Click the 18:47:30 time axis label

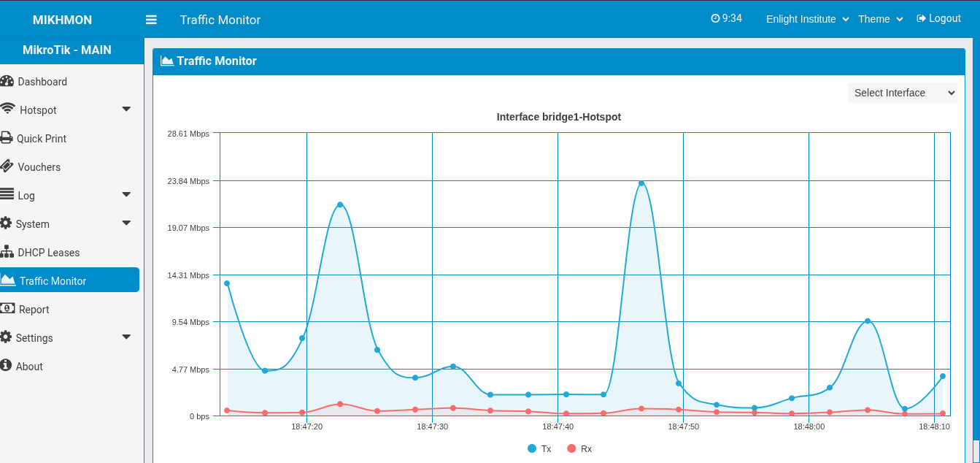tap(433, 426)
